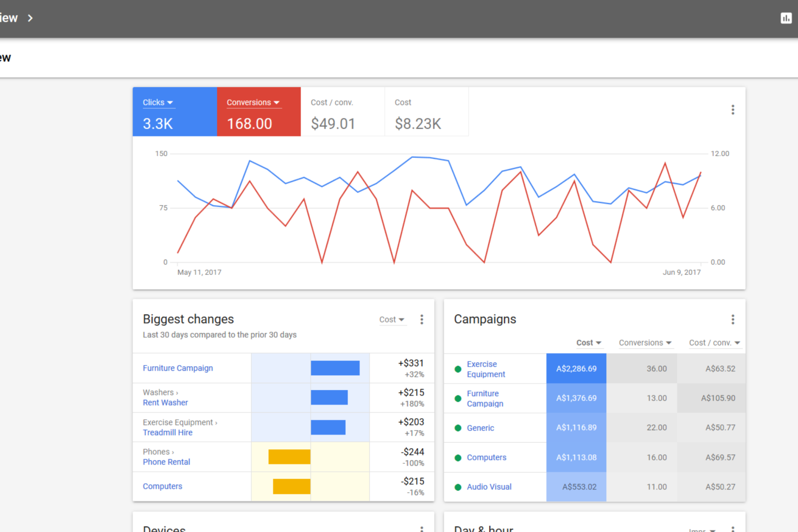Open the Cost dropdown in Biggest changes

pyautogui.click(x=392, y=319)
